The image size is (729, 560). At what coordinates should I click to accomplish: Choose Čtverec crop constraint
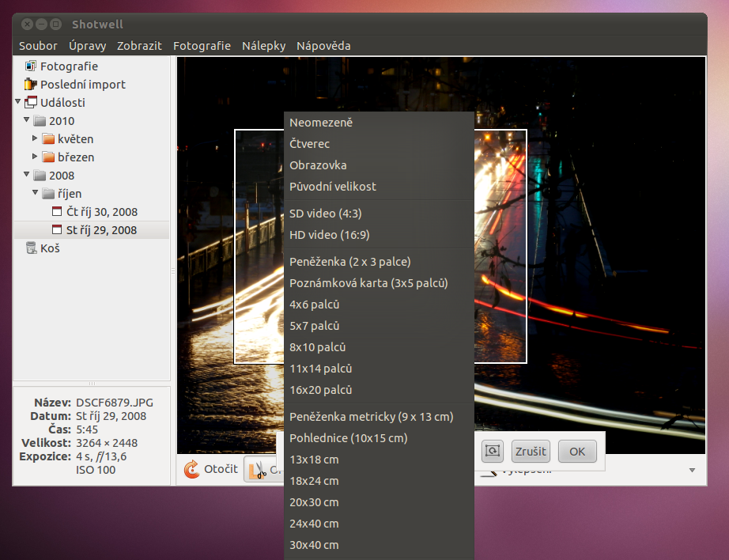tap(310, 144)
